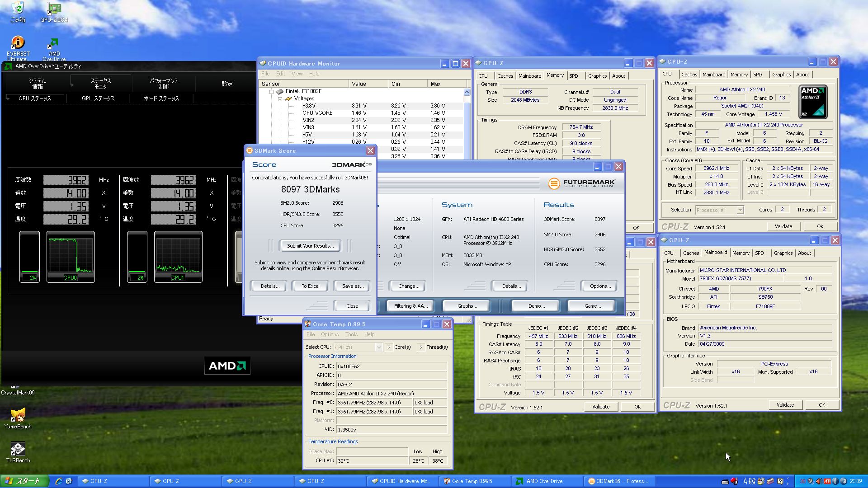Click the Internet Explorer quick launch icon
Image resolution: width=868 pixels, height=488 pixels.
(x=59, y=481)
